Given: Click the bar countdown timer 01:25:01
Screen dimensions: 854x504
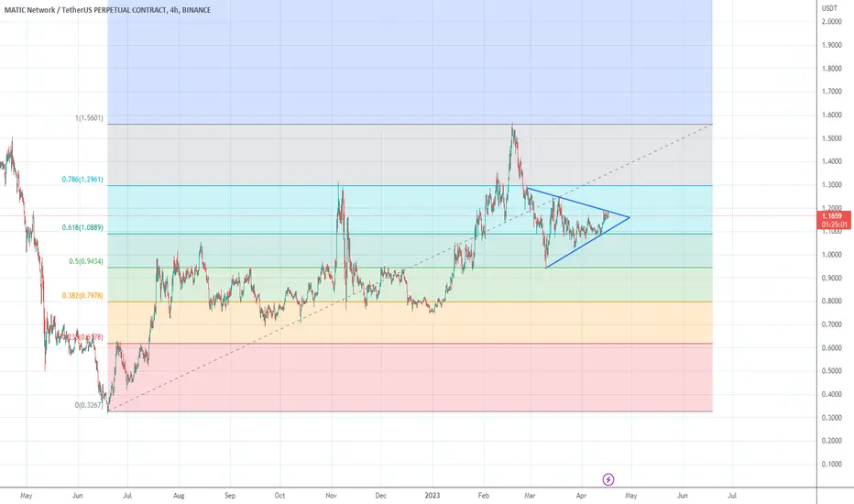Looking at the screenshot, I should (x=835, y=225).
